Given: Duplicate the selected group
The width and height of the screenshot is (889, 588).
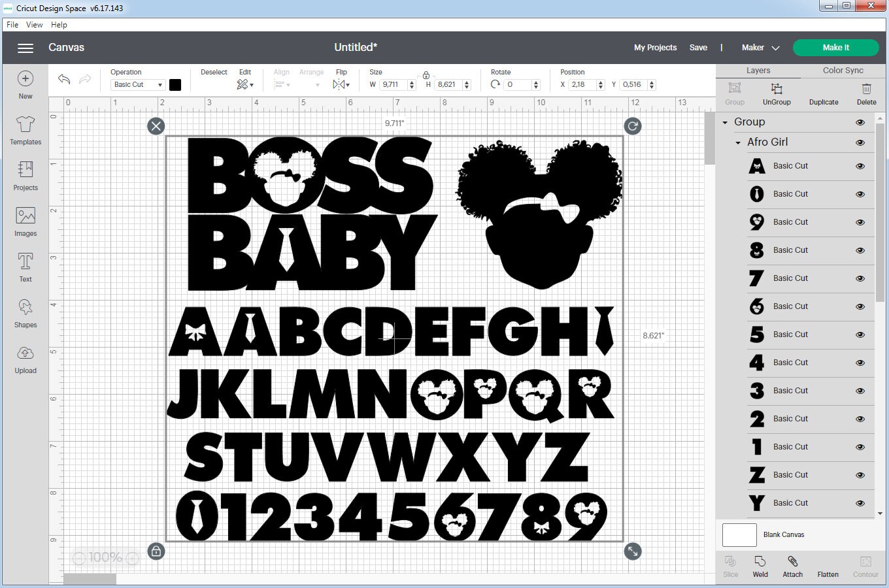Looking at the screenshot, I should (x=823, y=93).
